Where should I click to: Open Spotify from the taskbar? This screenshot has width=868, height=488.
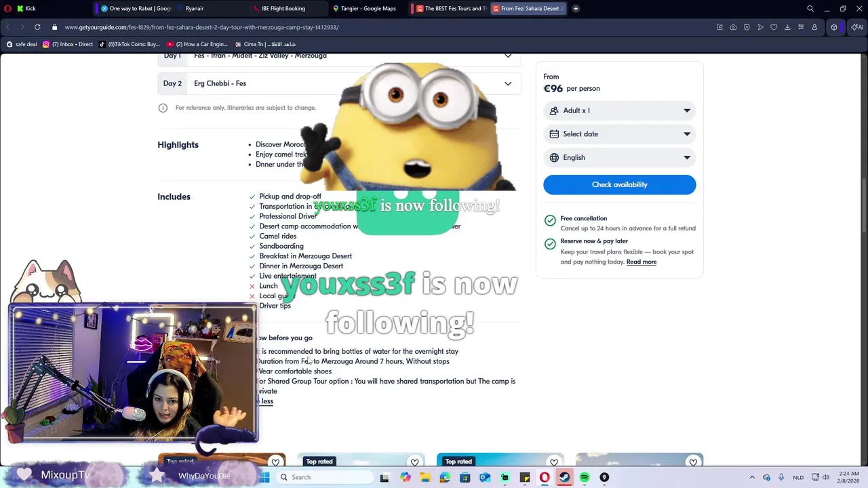(584, 477)
